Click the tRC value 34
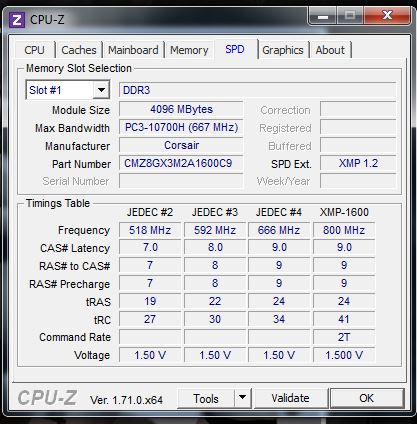This screenshot has width=417, height=424. (279, 319)
